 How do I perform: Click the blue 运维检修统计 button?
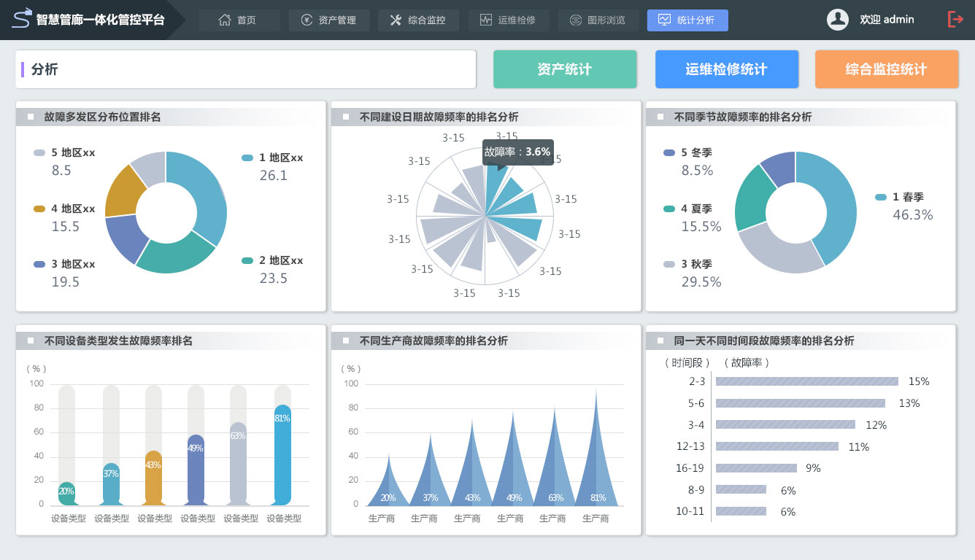point(726,69)
